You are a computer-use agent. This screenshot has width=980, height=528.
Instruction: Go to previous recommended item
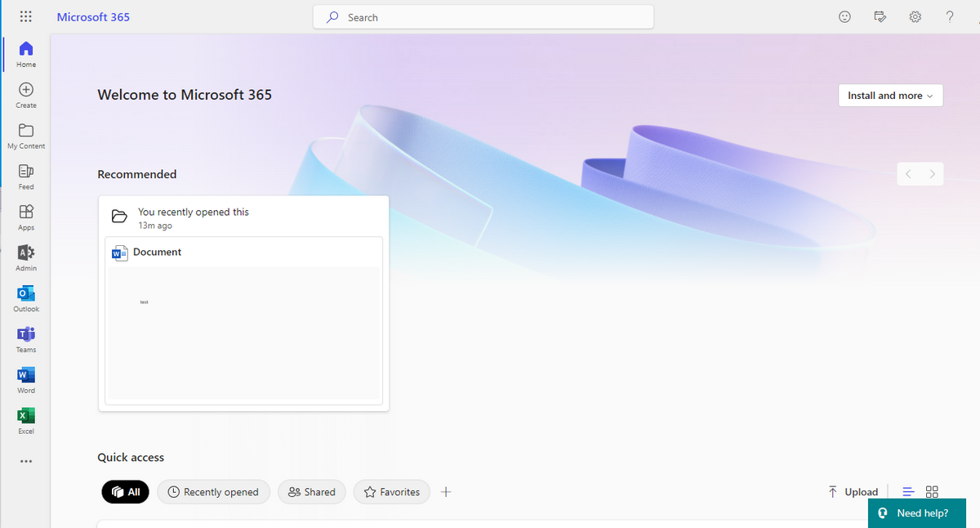[x=908, y=174]
